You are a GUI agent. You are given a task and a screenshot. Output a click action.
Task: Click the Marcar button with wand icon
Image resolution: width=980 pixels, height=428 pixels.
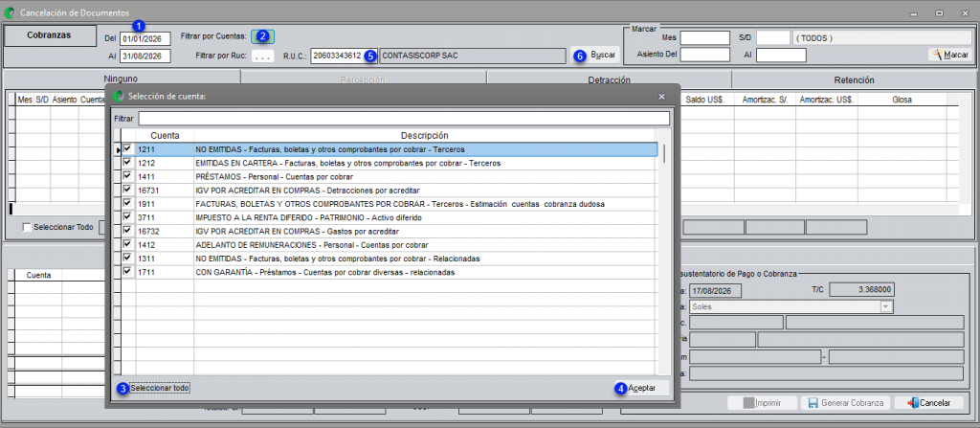tap(950, 56)
